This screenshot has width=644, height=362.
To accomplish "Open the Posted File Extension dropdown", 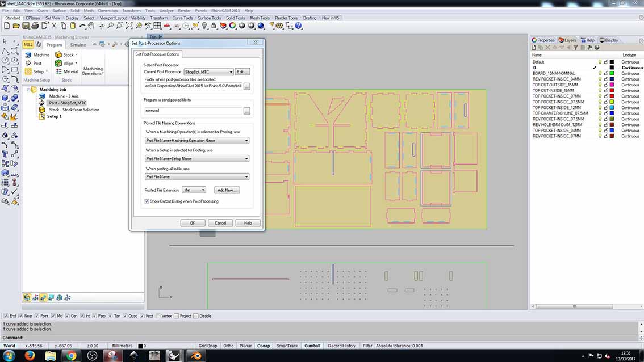I will pyautogui.click(x=194, y=190).
